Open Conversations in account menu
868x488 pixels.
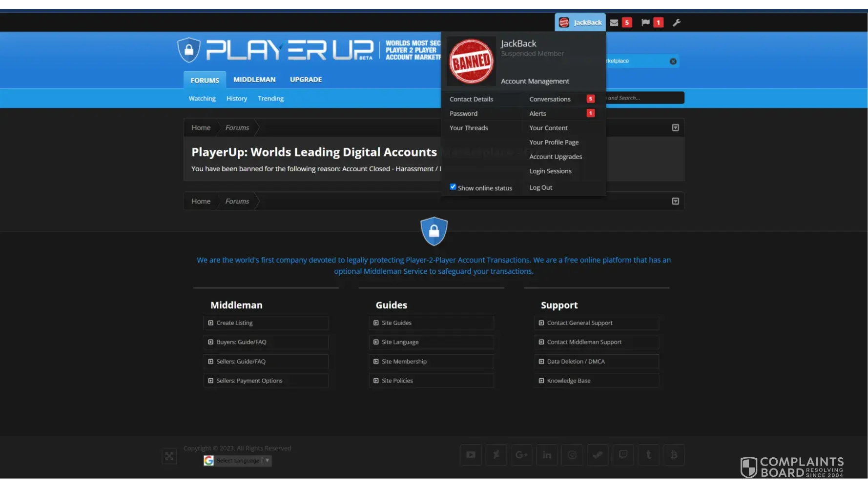(x=550, y=99)
